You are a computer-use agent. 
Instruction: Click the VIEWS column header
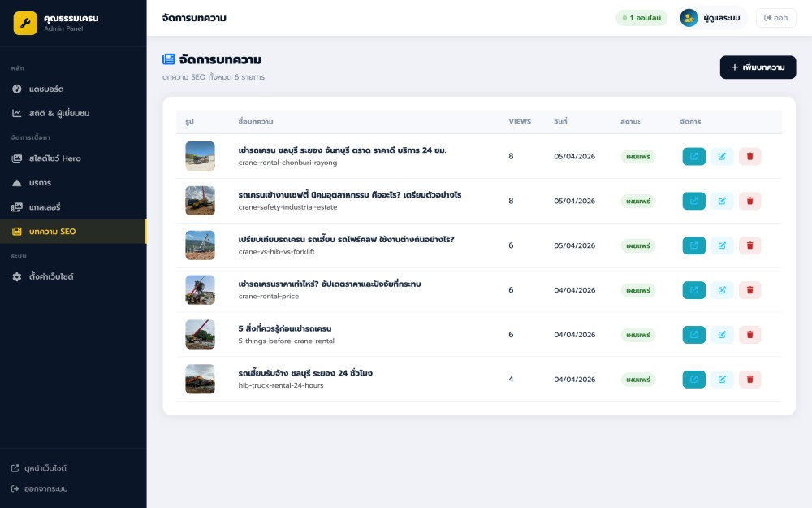tap(520, 122)
